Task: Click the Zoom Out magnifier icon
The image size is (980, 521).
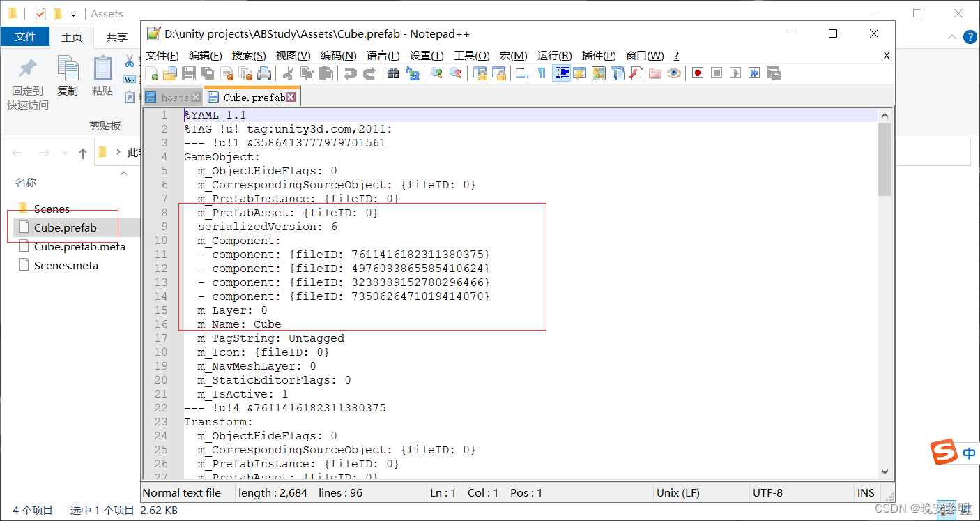Action: coord(455,73)
